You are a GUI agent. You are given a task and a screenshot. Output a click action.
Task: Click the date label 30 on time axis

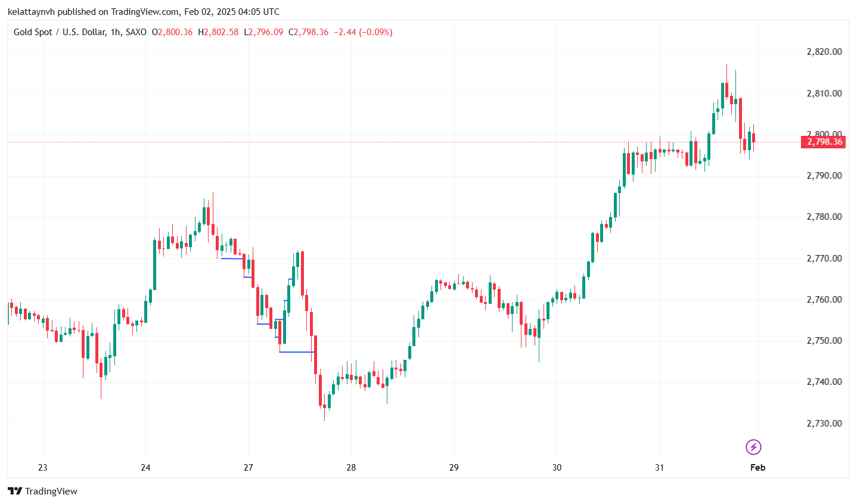[557, 468]
